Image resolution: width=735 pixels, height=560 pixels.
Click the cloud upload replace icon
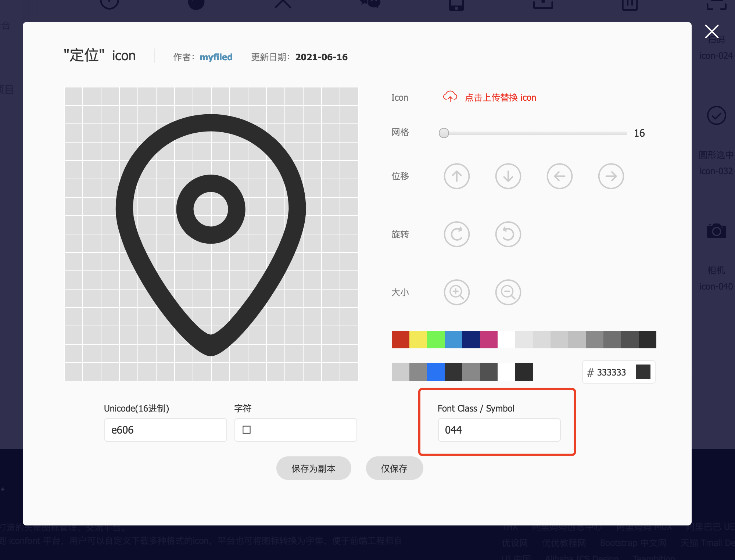pyautogui.click(x=450, y=97)
